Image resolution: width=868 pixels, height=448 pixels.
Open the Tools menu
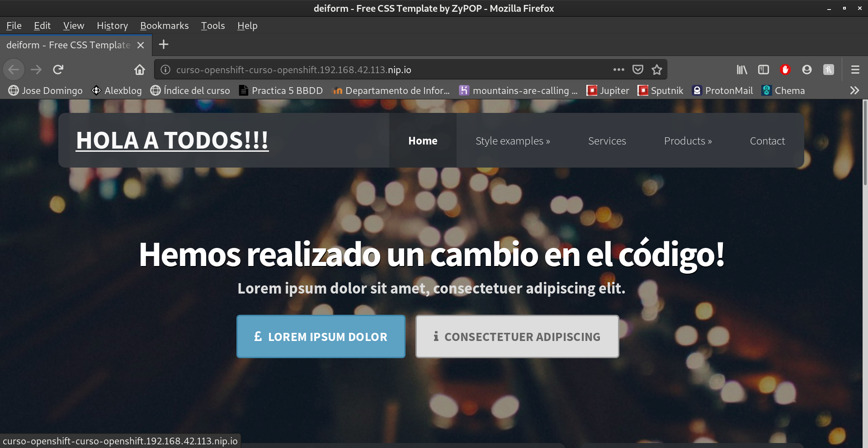(x=213, y=26)
